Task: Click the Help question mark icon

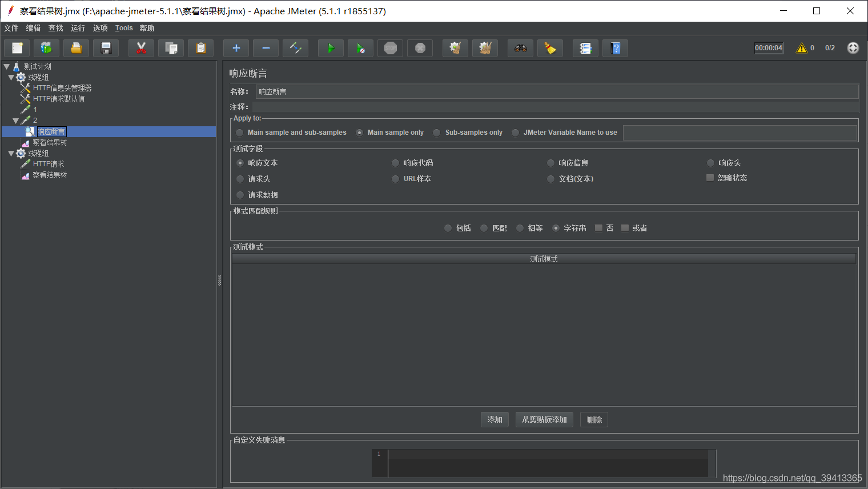Action: [615, 49]
